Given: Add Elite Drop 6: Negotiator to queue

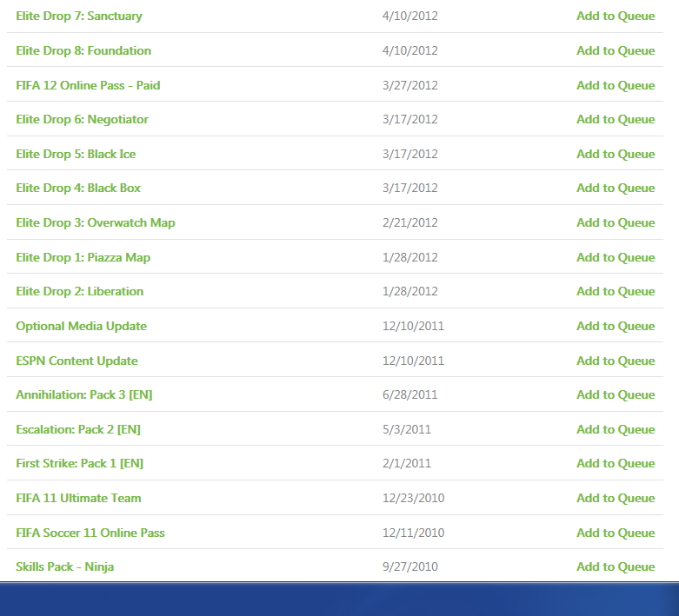Looking at the screenshot, I should (x=616, y=120).
